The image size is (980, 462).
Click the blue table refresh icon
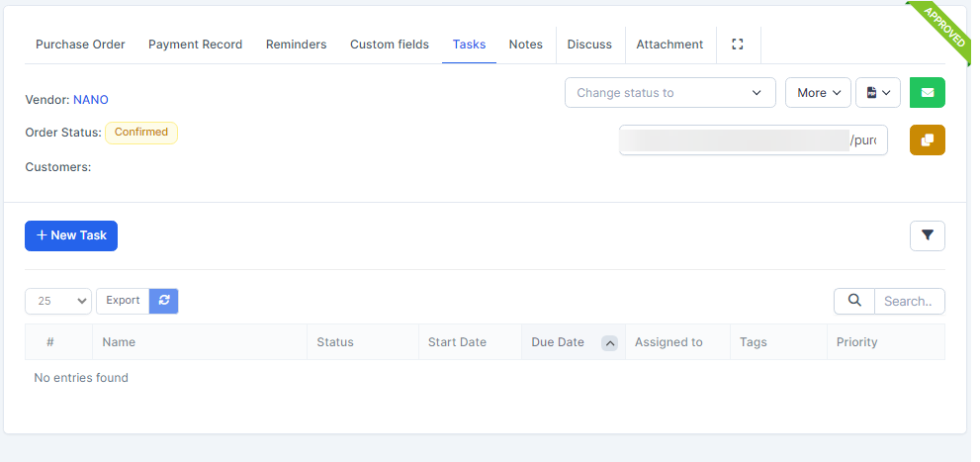(164, 301)
